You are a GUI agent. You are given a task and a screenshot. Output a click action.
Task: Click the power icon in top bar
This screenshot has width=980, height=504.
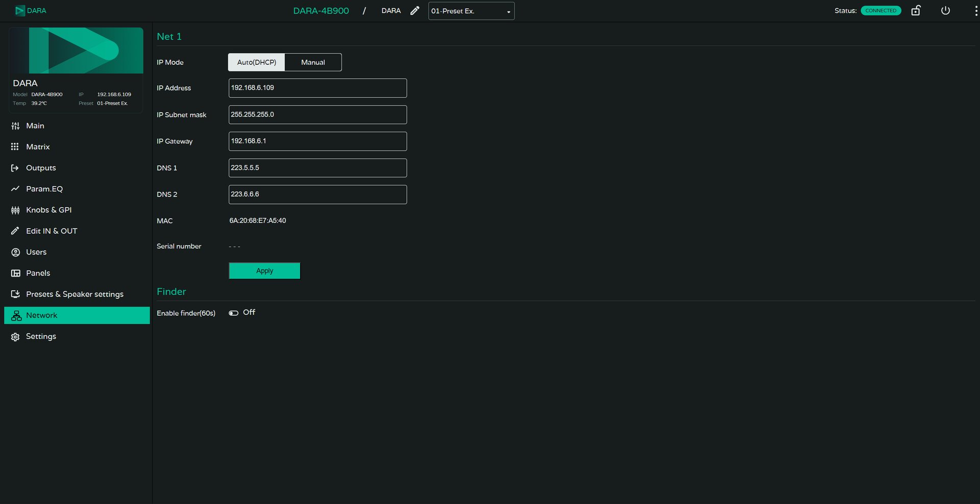pyautogui.click(x=945, y=11)
